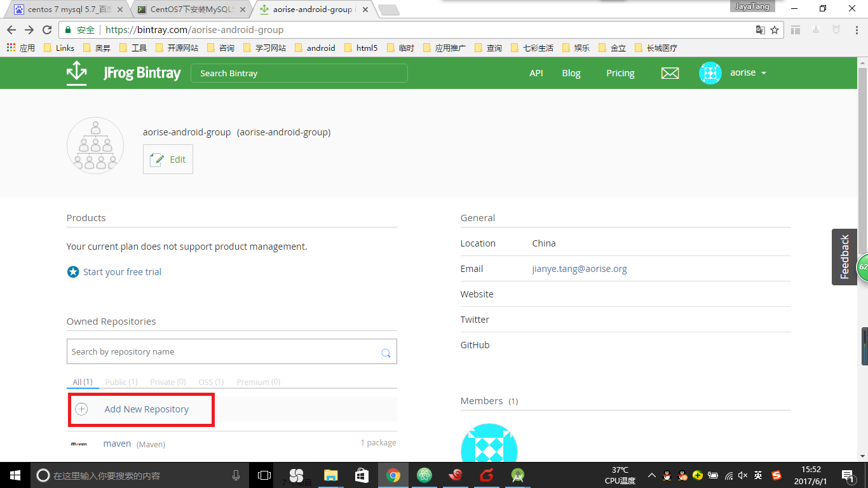The width and height of the screenshot is (868, 488).
Task: Click the browser forward arrow
Action: 29,30
